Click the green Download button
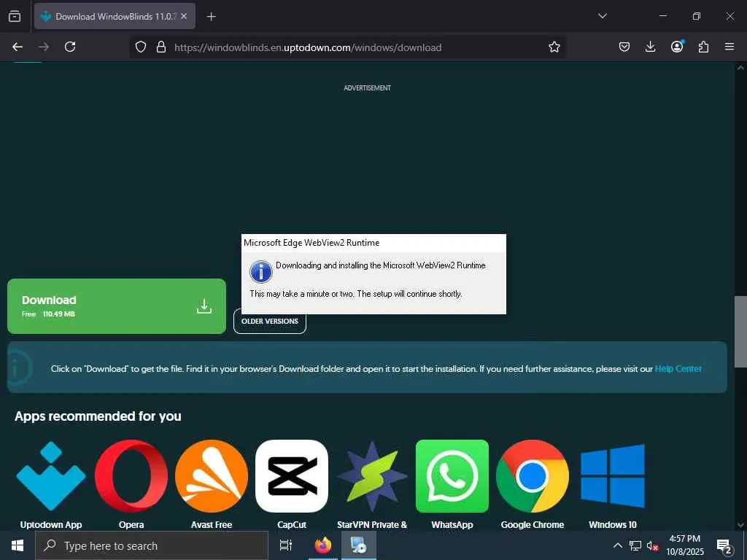 [x=117, y=306]
